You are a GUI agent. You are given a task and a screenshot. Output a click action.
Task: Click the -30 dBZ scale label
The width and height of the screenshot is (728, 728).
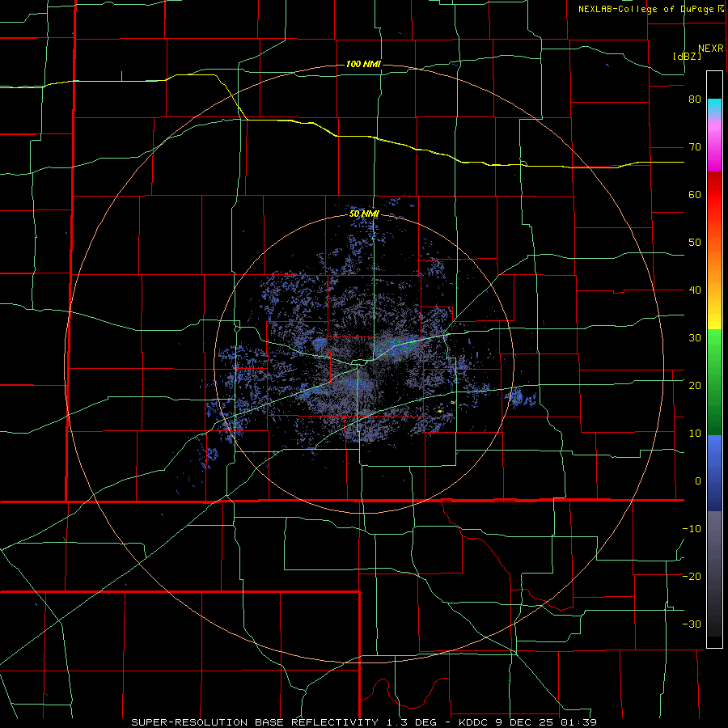tap(692, 624)
